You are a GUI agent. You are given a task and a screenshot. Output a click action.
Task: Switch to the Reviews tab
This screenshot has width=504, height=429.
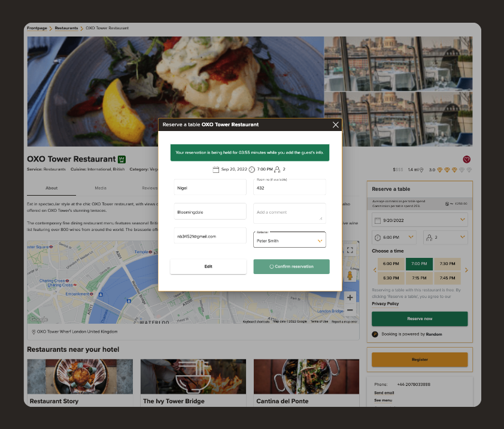click(x=150, y=188)
